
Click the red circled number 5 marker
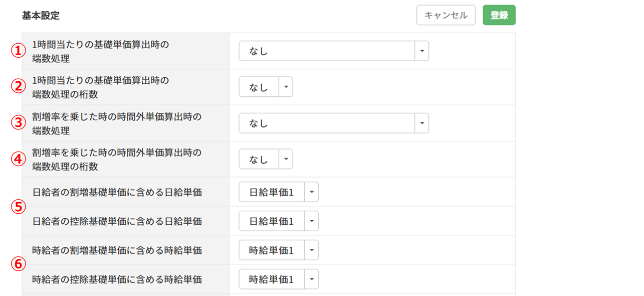coord(19,207)
